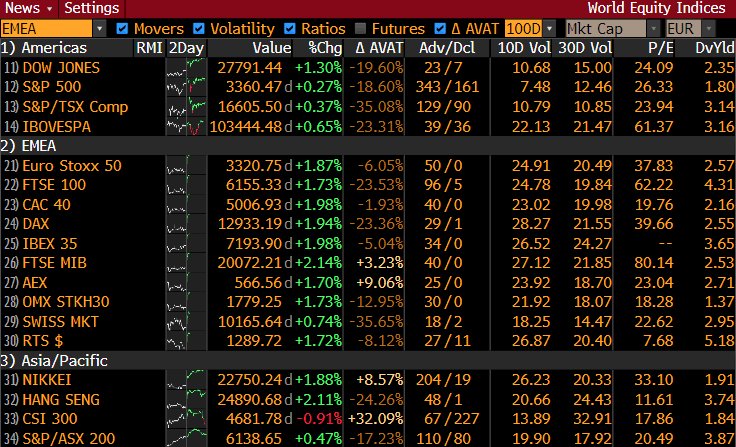Click FTSE MIB value 20072.21
The height and width of the screenshot is (447, 736).
click(x=250, y=263)
